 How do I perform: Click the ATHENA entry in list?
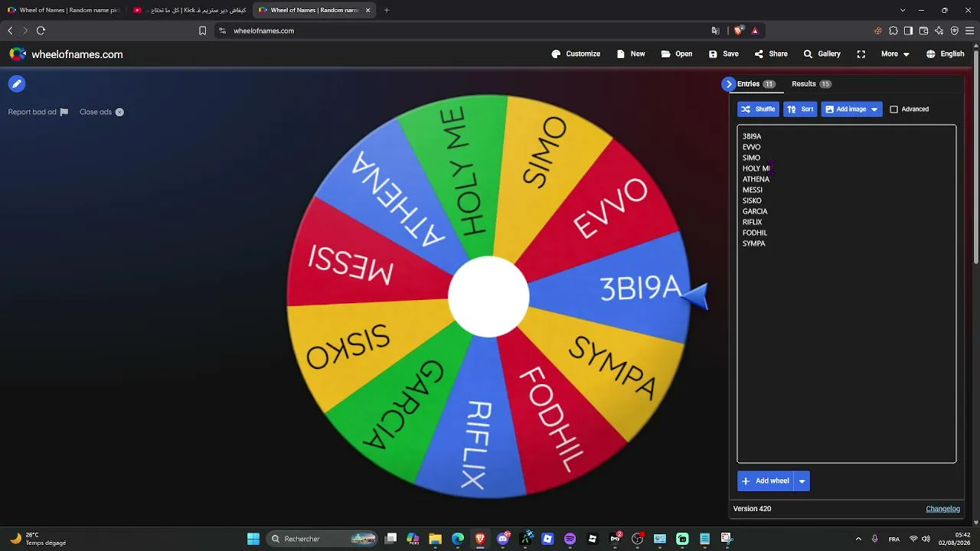756,179
